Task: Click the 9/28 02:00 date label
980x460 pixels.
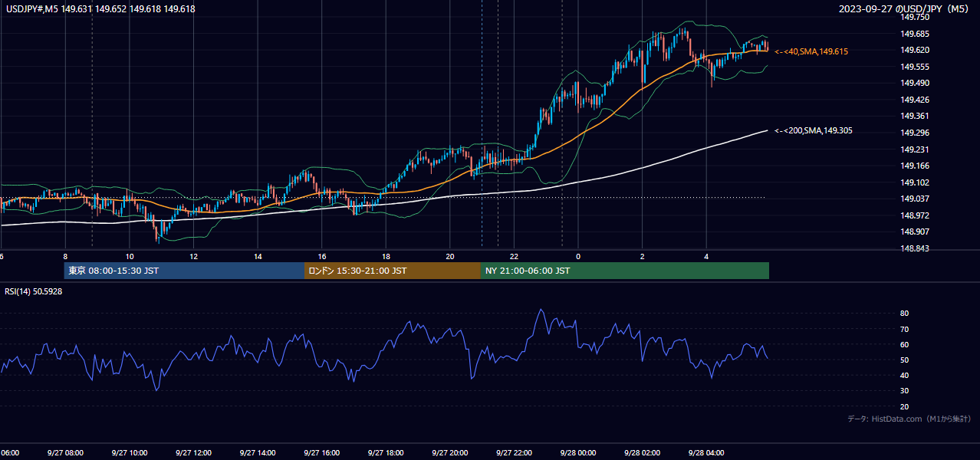Action: click(x=642, y=452)
